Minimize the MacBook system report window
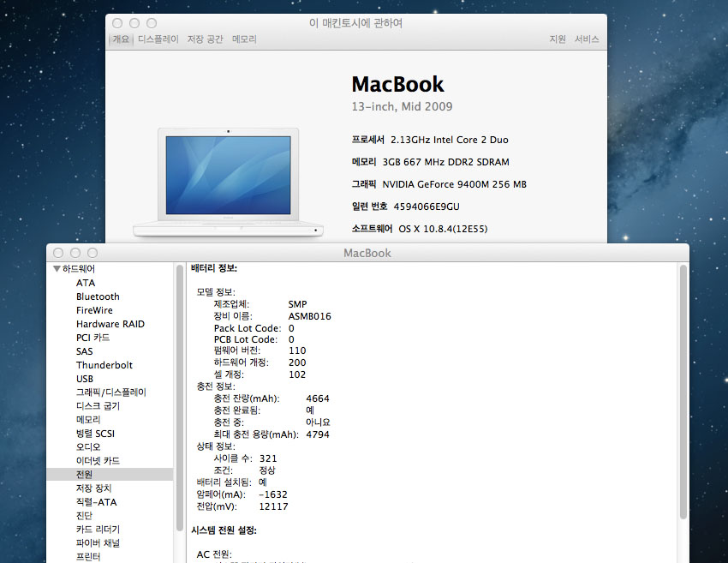The height and width of the screenshot is (563, 728). pos(75,253)
